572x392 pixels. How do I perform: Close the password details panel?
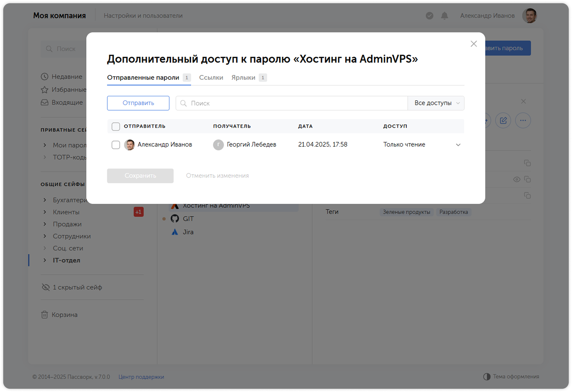pyautogui.click(x=523, y=101)
